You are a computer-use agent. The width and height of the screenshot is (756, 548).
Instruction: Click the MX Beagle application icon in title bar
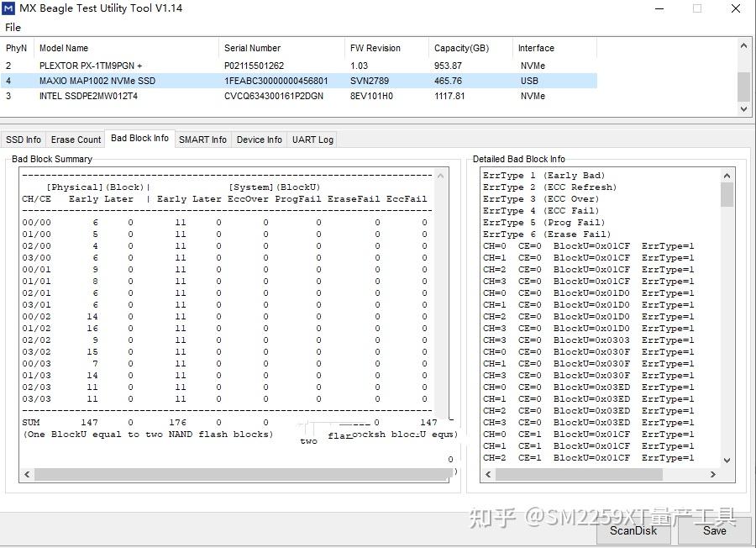point(8,8)
